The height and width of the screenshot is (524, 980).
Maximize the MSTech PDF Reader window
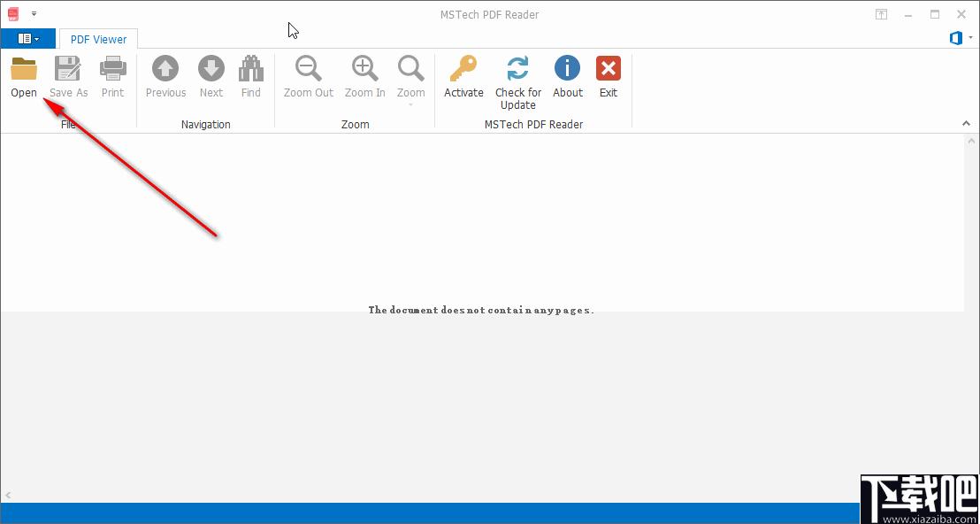click(x=935, y=14)
